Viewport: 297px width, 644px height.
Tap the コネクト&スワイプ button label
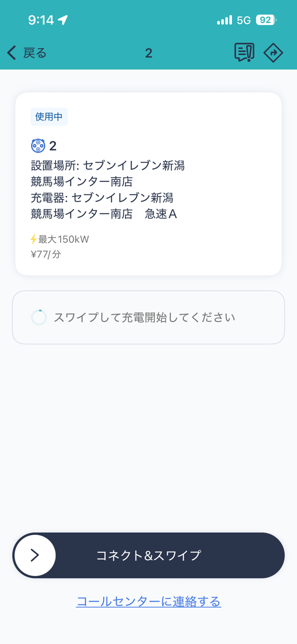click(148, 555)
